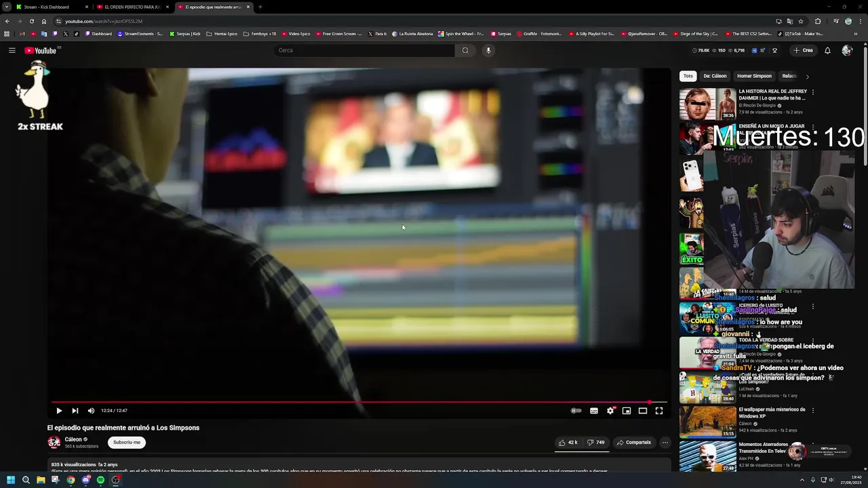Image resolution: width=868 pixels, height=488 pixels.
Task: Open File Explorer from the taskbar
Action: pos(41,480)
